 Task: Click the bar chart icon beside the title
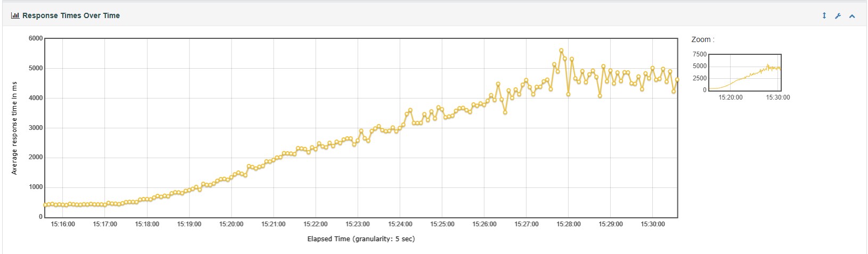tap(15, 16)
